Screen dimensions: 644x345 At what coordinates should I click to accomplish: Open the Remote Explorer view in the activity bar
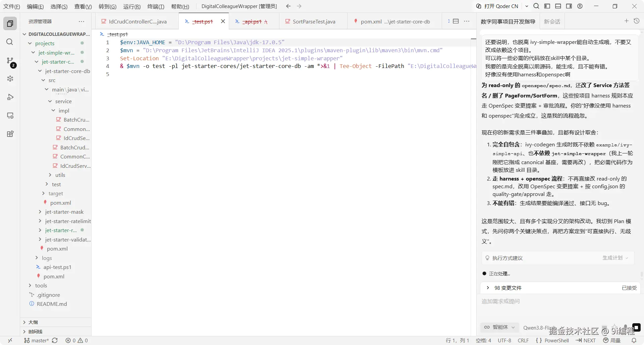pos(10,116)
